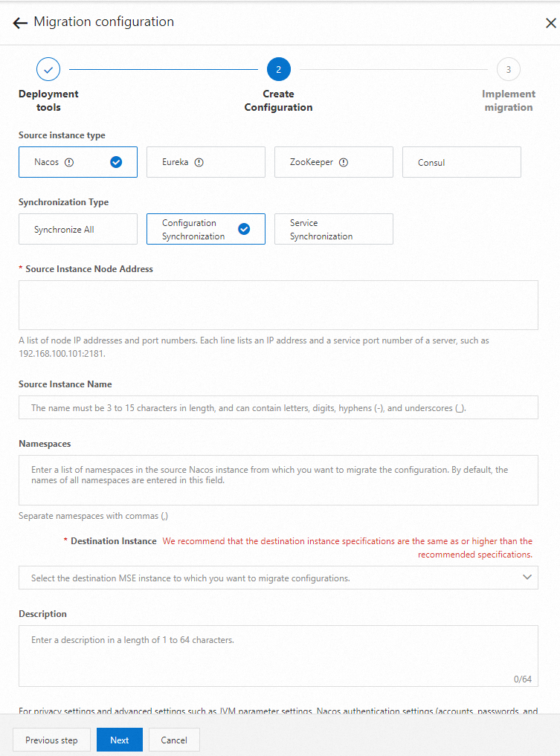The image size is (560, 756).
Task: Click the Previous step button
Action: [x=51, y=740]
